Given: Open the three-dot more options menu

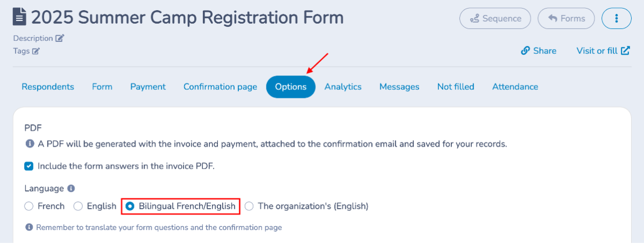Looking at the screenshot, I should [616, 18].
